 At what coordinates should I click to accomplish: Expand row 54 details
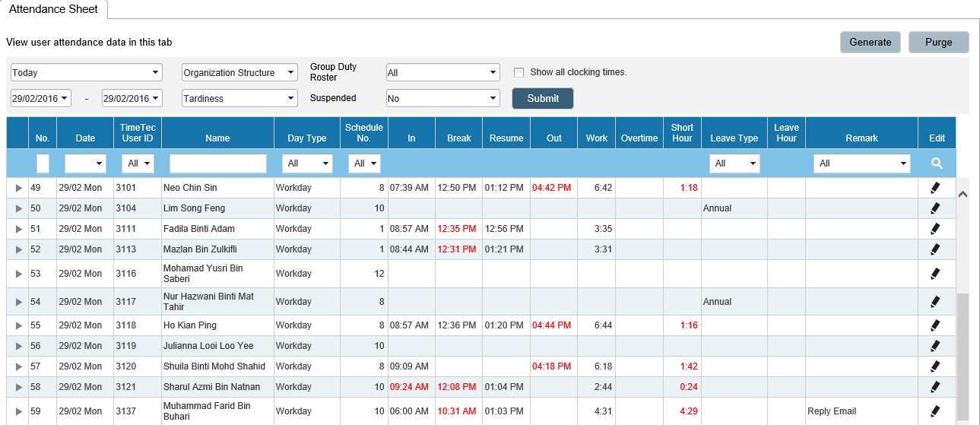coord(18,302)
